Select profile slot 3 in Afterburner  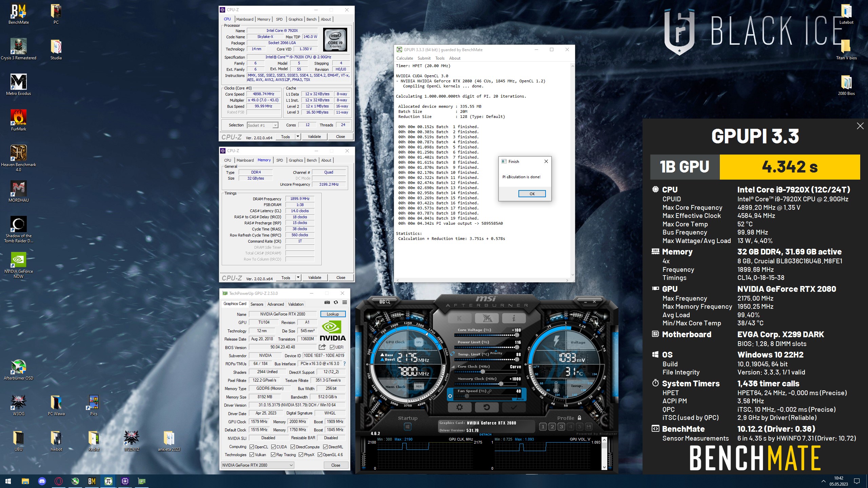(x=561, y=427)
